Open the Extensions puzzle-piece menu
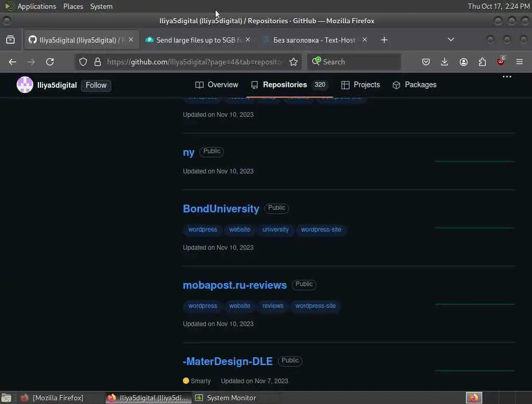Viewport: 532px width, 404px height. (482, 62)
